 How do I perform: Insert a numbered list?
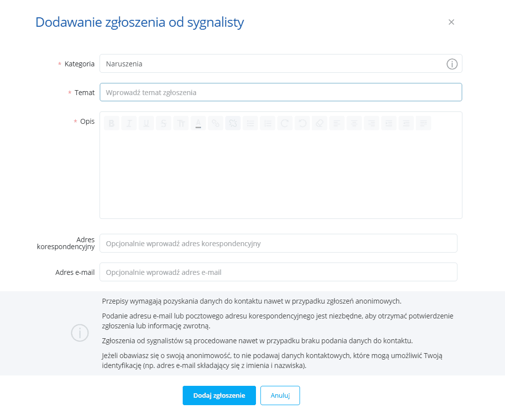[x=267, y=123]
